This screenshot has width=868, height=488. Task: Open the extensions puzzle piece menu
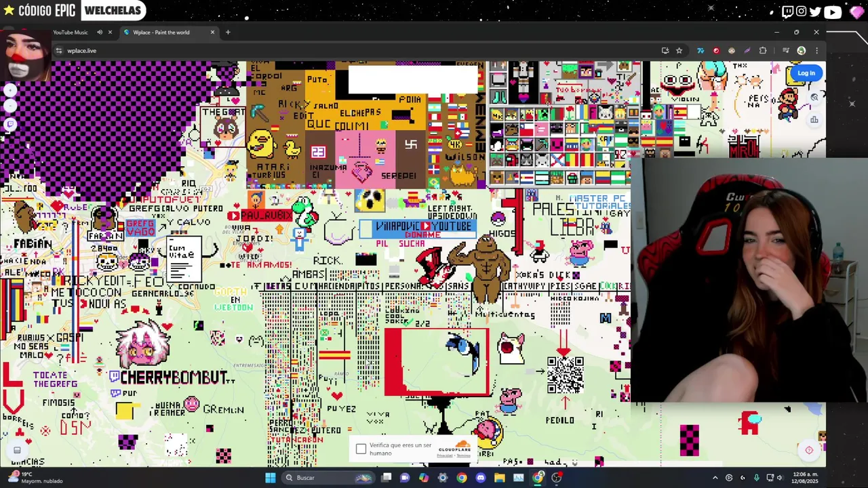click(x=763, y=51)
